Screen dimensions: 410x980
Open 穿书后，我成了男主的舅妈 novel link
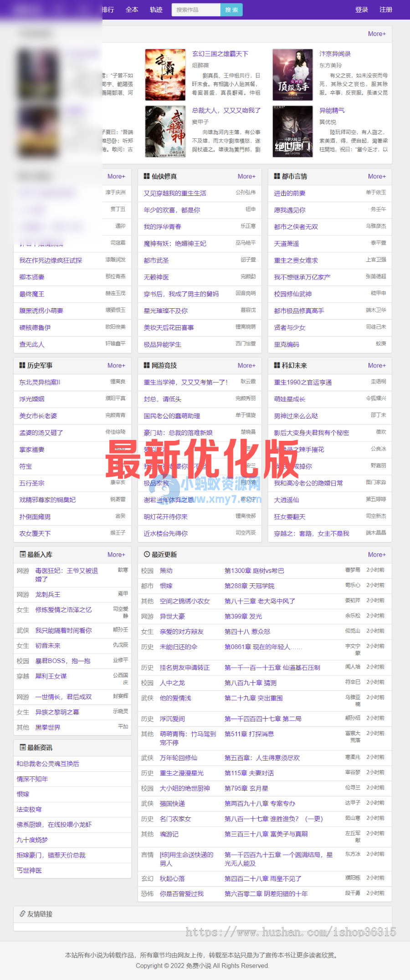tap(181, 294)
